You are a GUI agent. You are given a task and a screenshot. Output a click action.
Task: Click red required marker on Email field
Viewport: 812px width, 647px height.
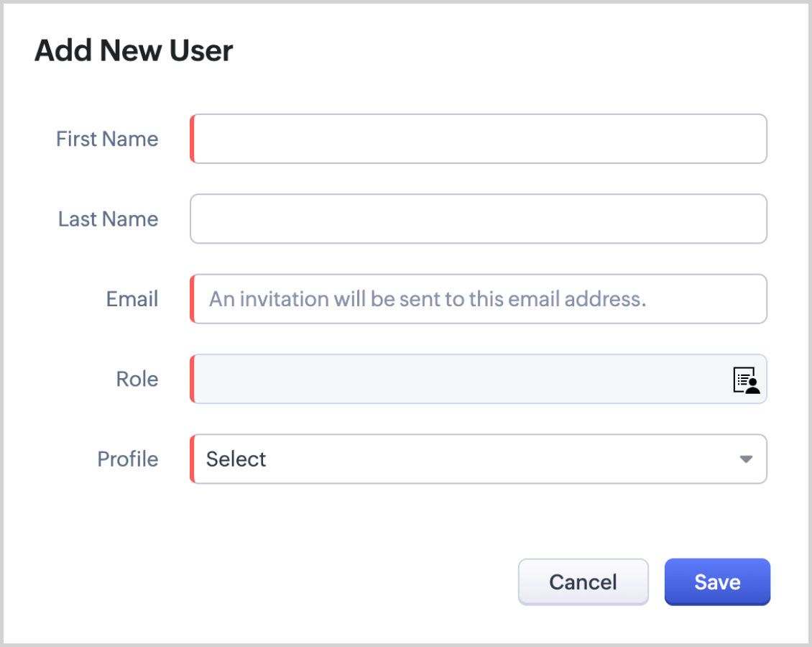192,299
